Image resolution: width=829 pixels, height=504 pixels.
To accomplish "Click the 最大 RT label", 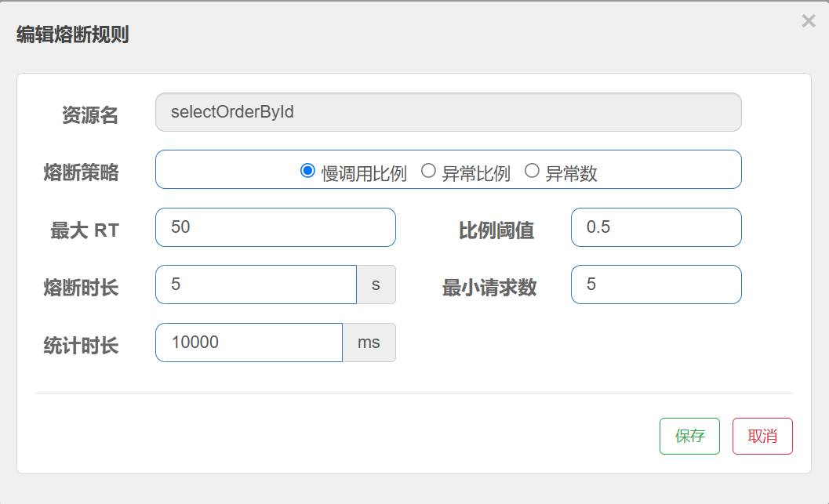I will [85, 230].
